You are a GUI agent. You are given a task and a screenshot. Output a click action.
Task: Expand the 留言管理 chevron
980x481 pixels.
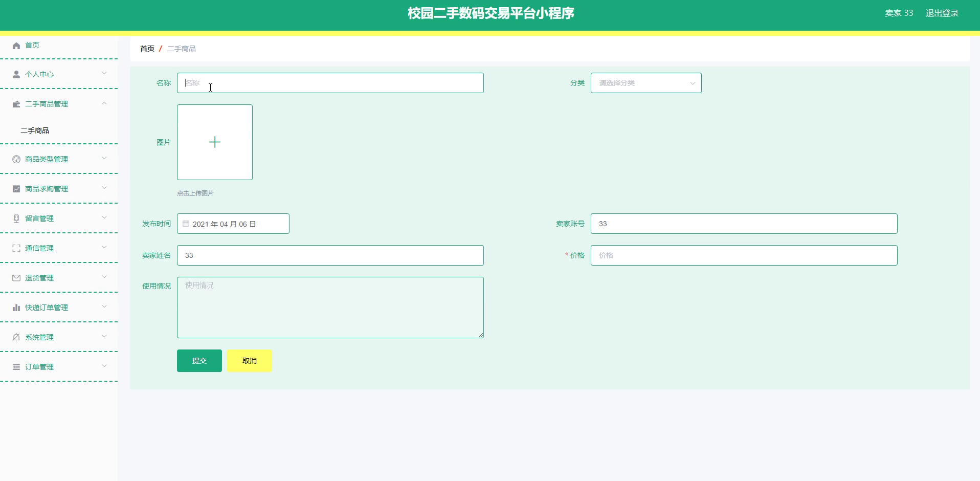click(x=104, y=217)
